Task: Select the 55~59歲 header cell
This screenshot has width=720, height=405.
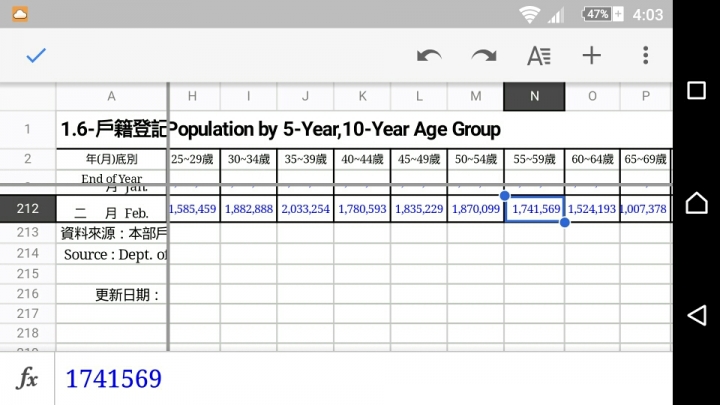Action: coord(534,159)
